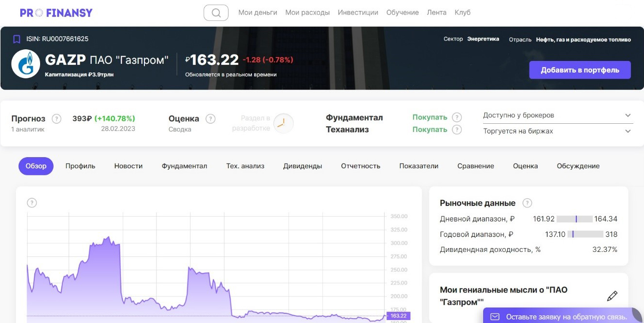Click the 161.92 daily low value

[x=544, y=219]
